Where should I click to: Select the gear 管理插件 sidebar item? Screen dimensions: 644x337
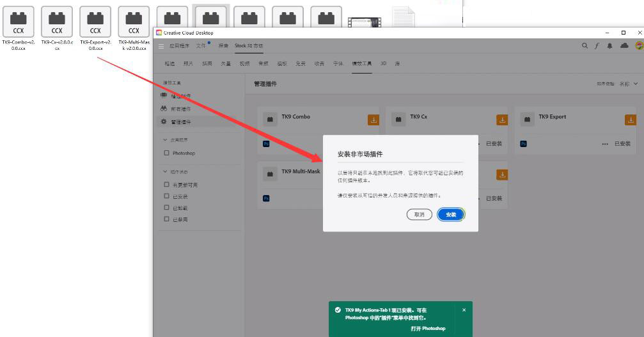(x=200, y=122)
